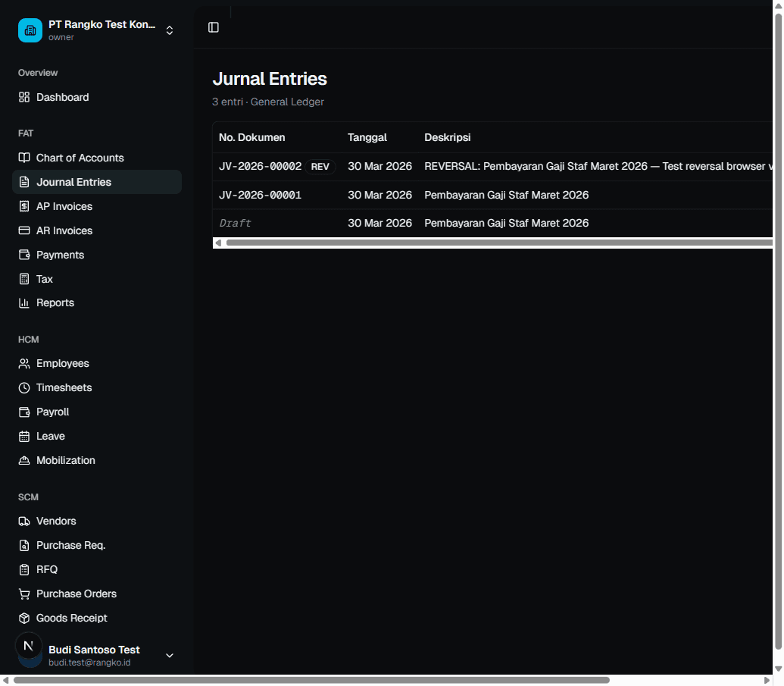This screenshot has width=784, height=686.
Task: Click the No. Dokumen column header
Action: tap(252, 137)
